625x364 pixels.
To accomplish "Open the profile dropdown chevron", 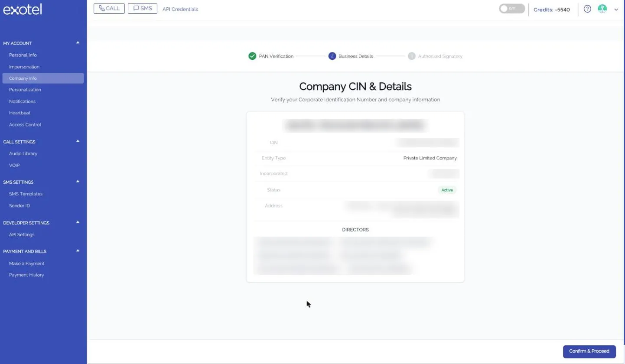I will (616, 10).
